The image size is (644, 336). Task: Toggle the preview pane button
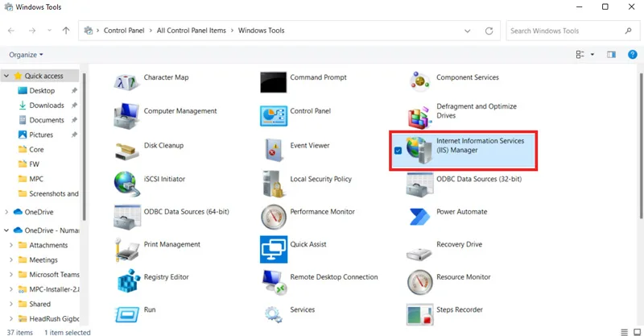(x=611, y=54)
